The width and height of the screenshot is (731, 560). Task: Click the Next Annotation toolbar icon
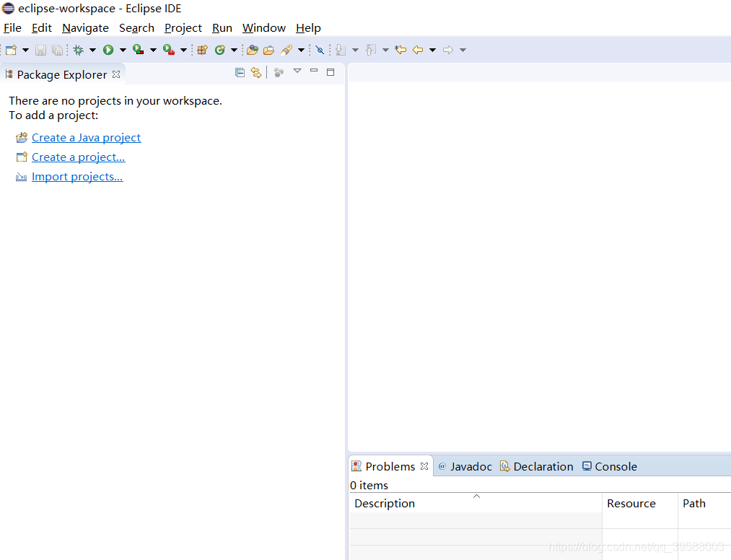coord(341,50)
